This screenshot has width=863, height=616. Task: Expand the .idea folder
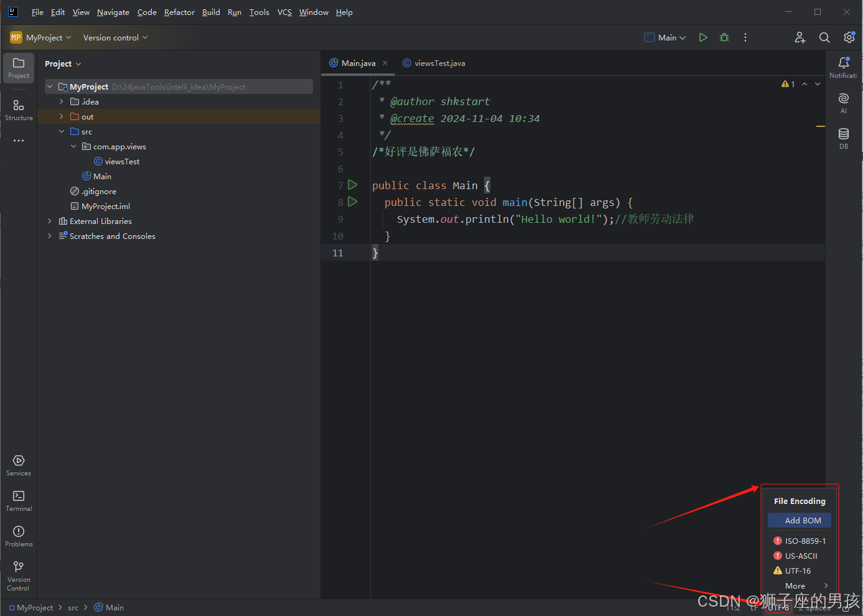[61, 101]
